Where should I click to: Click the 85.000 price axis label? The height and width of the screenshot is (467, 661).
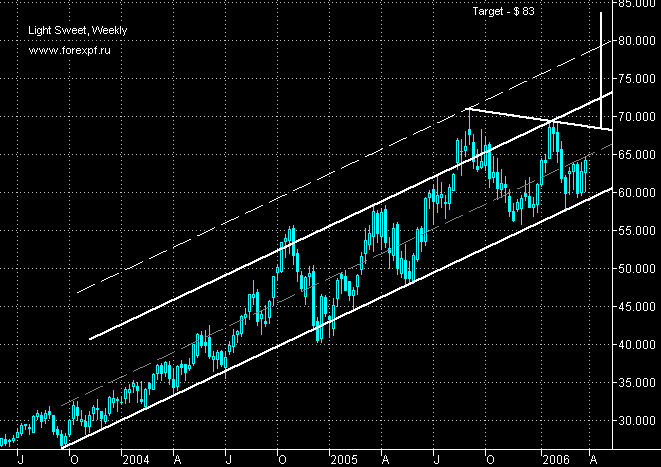[x=637, y=4]
